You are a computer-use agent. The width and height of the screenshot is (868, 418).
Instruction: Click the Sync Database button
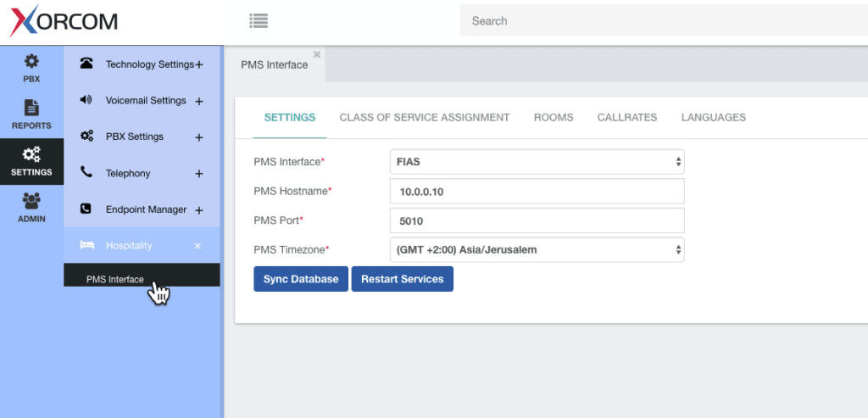[301, 279]
